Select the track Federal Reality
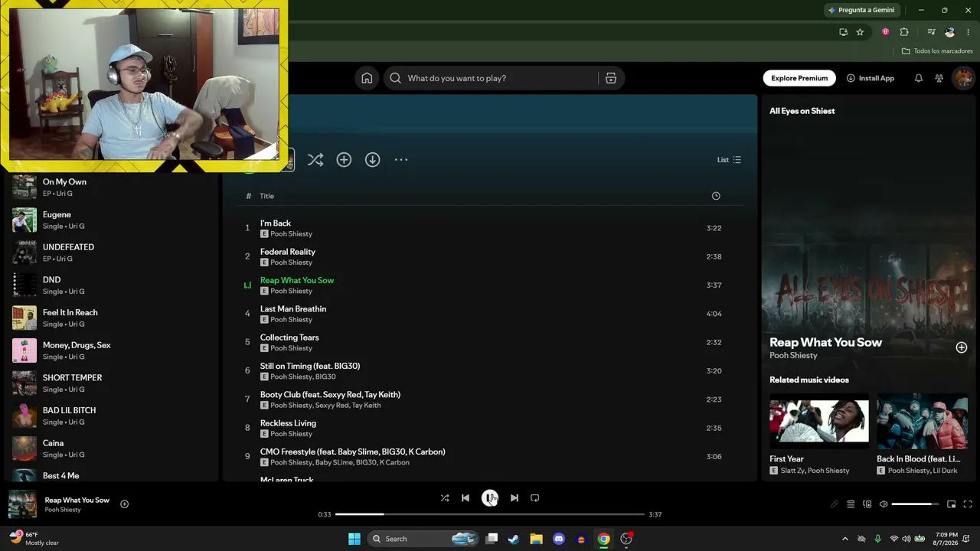Image resolution: width=980 pixels, height=551 pixels. click(490, 256)
